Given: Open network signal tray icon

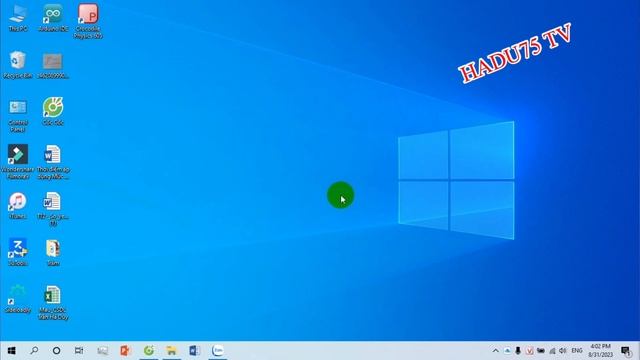Looking at the screenshot, I should coord(552,351).
